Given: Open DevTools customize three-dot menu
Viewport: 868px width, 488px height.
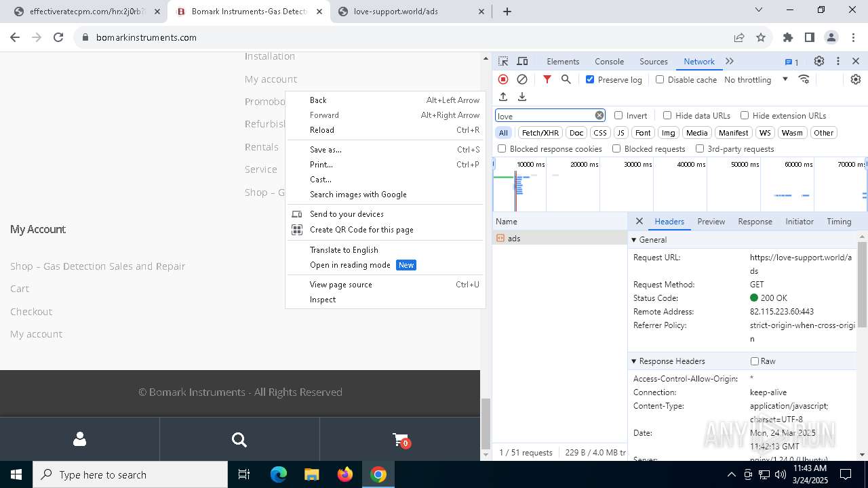Looking at the screenshot, I should tap(838, 61).
